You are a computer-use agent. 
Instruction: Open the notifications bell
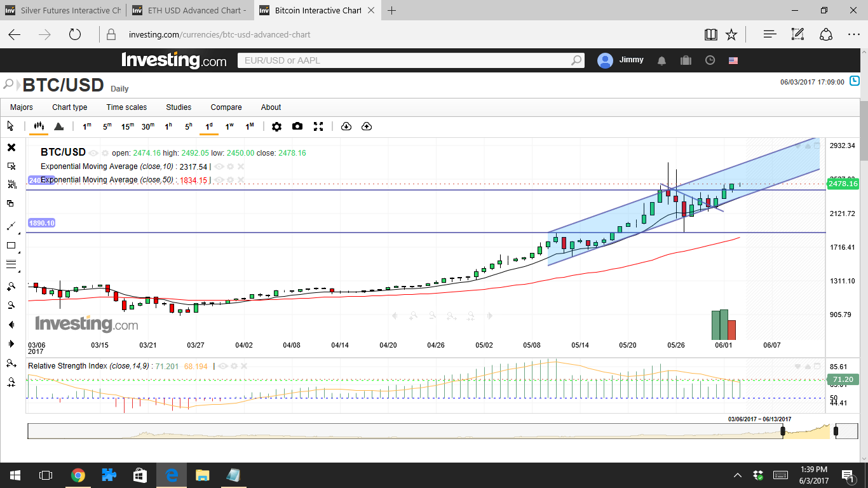click(x=662, y=60)
